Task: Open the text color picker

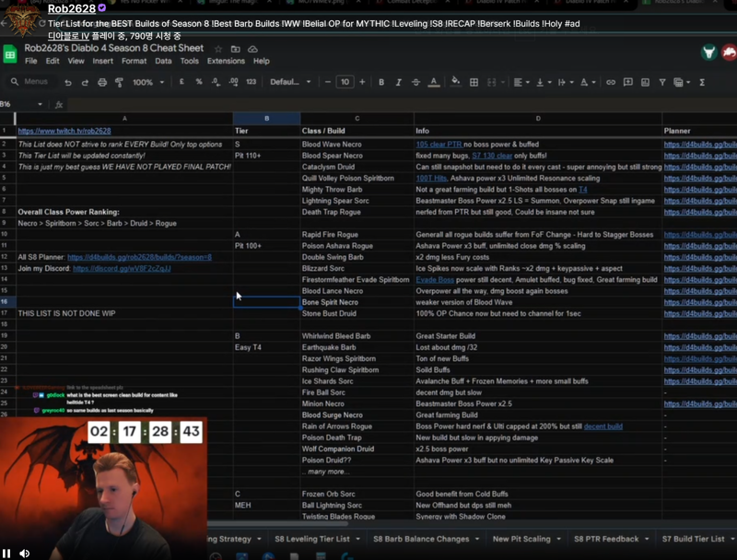Action: point(433,82)
